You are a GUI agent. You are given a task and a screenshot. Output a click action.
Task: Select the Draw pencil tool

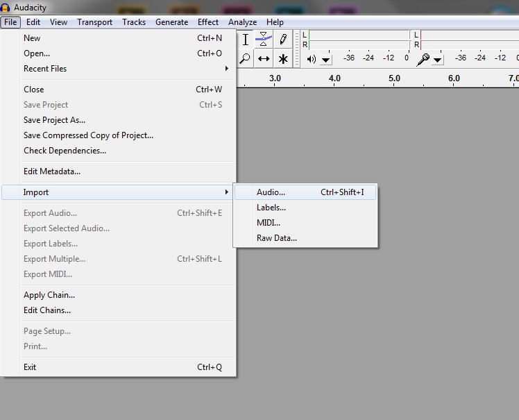click(283, 39)
